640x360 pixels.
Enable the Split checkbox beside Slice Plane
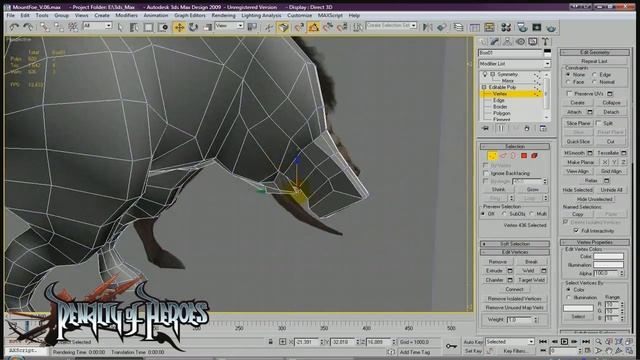point(598,123)
